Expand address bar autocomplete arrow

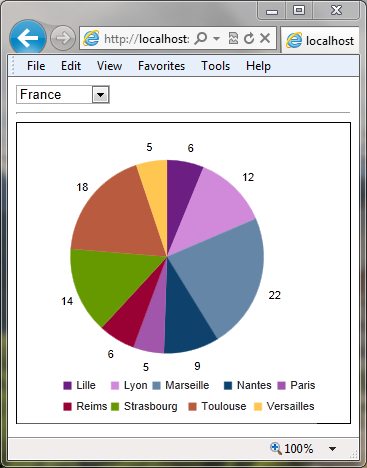coord(216,39)
